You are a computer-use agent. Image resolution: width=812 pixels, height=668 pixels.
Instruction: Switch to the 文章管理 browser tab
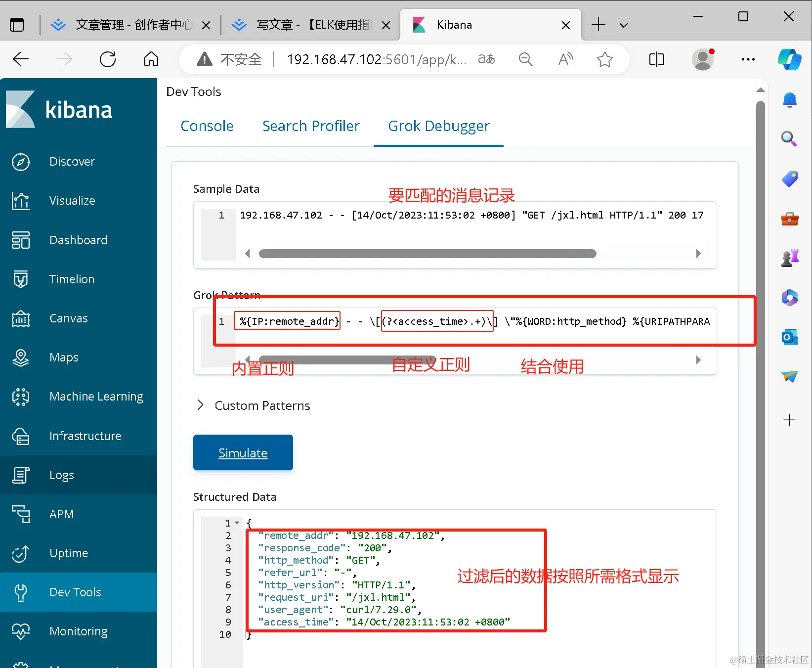131,25
